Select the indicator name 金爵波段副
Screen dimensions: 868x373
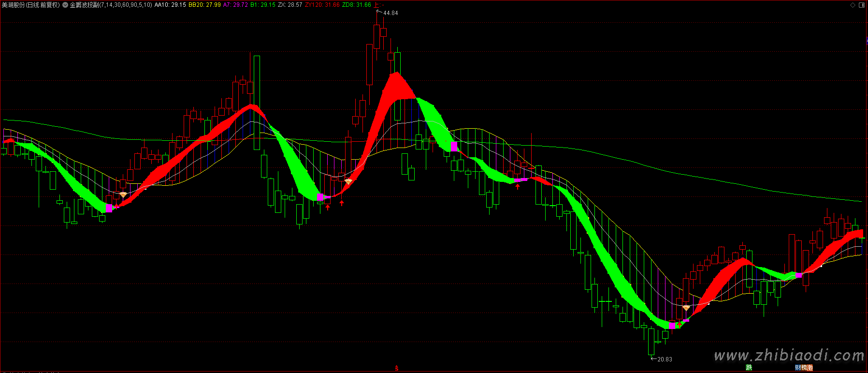(x=84, y=5)
